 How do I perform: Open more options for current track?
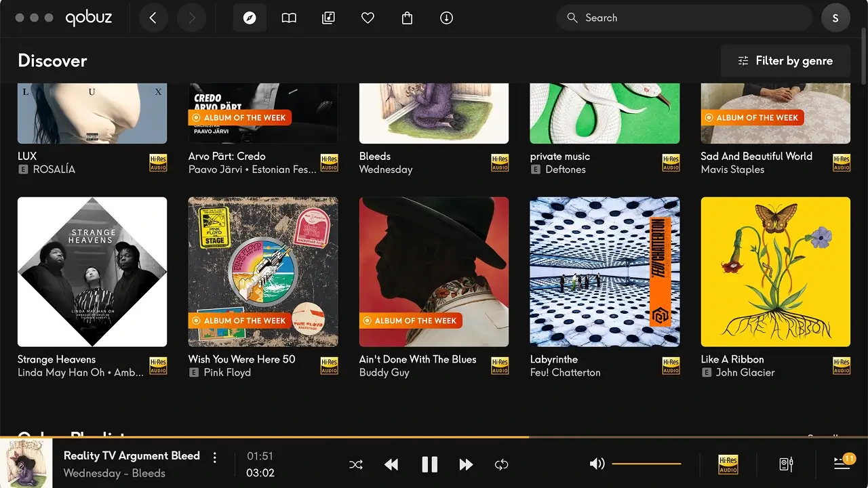pyautogui.click(x=215, y=457)
